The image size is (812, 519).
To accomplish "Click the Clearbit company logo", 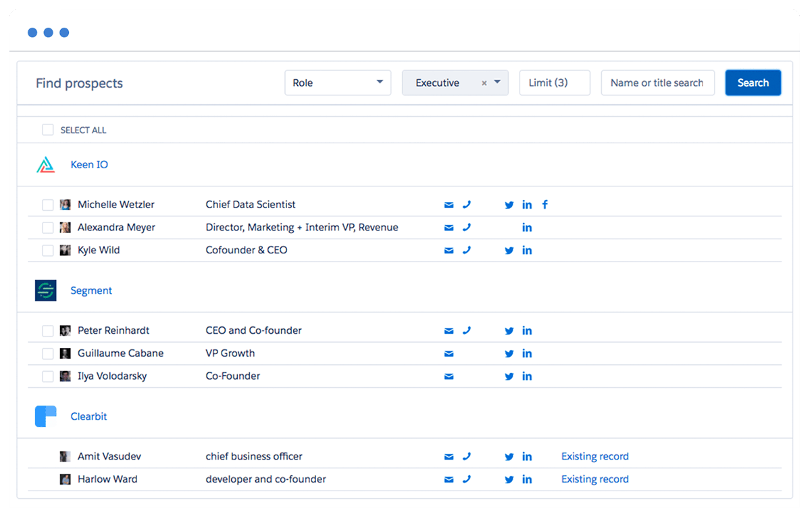I will coord(45,416).
